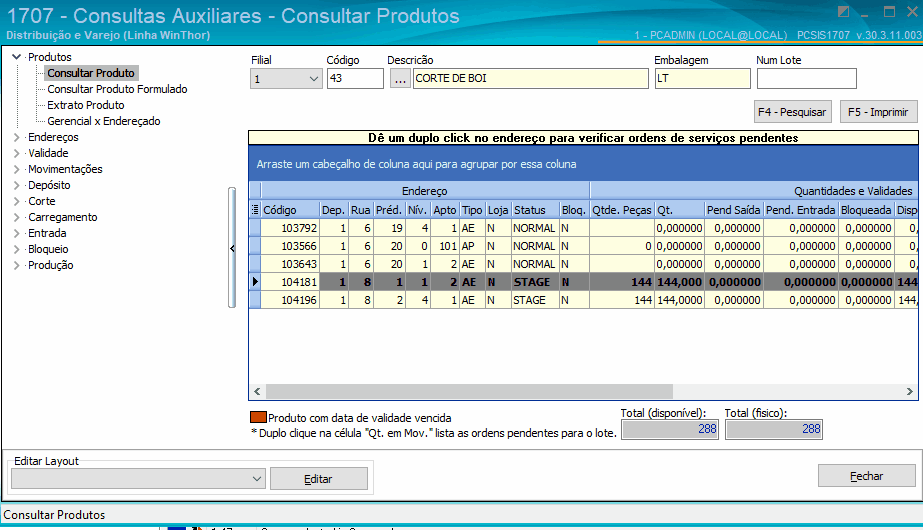
Task: Select row with código 103792
Action: coord(583,228)
